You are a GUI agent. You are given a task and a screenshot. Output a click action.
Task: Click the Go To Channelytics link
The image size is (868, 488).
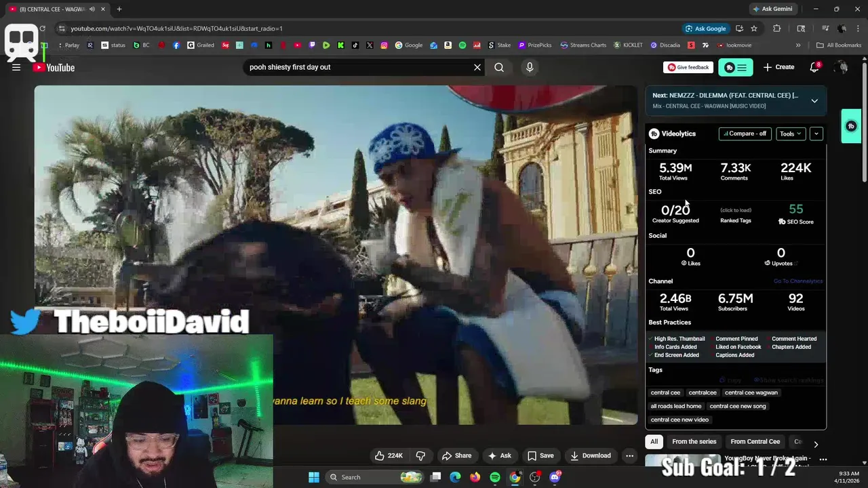798,281
